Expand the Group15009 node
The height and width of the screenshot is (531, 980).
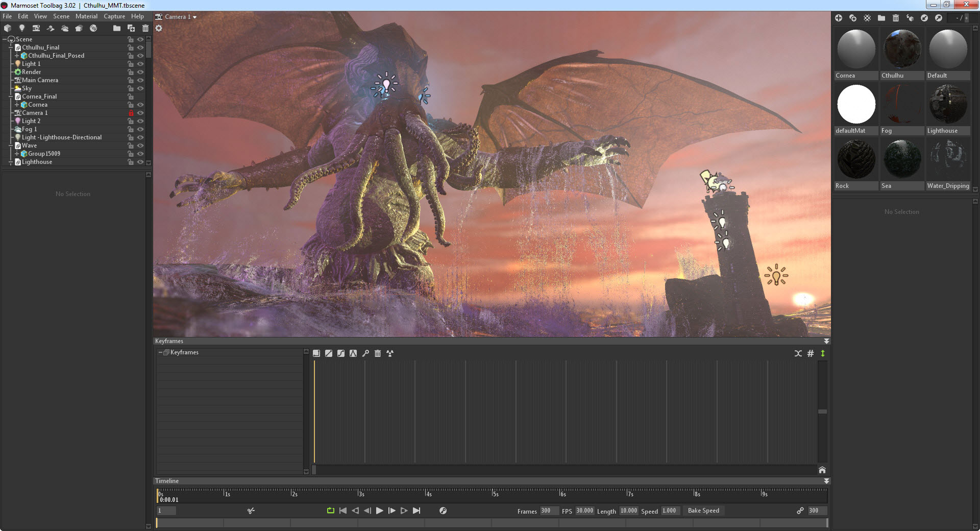point(17,154)
